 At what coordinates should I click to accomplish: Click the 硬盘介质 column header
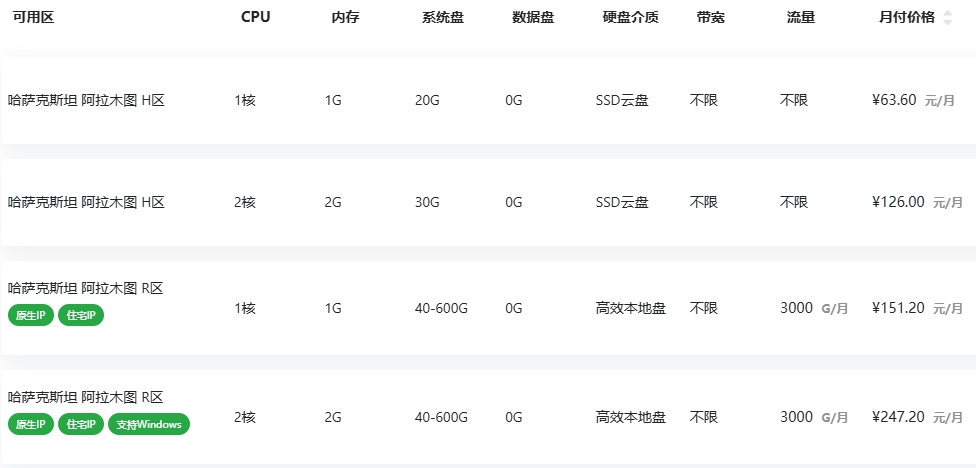[x=631, y=17]
